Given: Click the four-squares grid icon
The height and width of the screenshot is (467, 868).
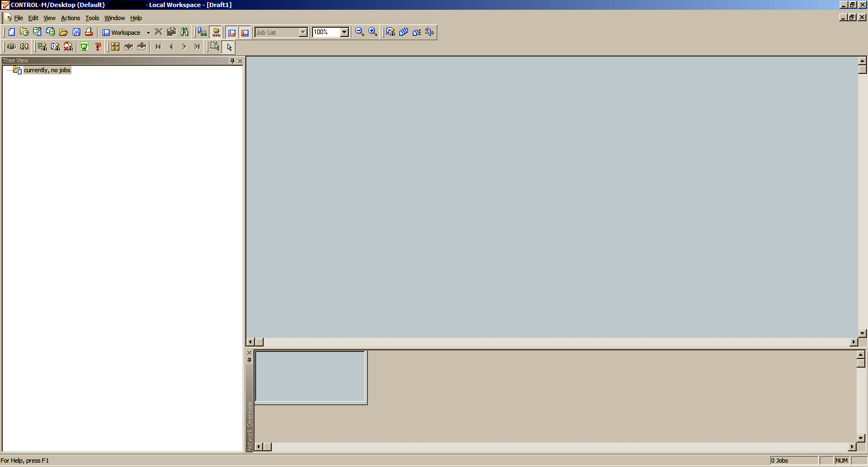Looking at the screenshot, I should point(115,47).
